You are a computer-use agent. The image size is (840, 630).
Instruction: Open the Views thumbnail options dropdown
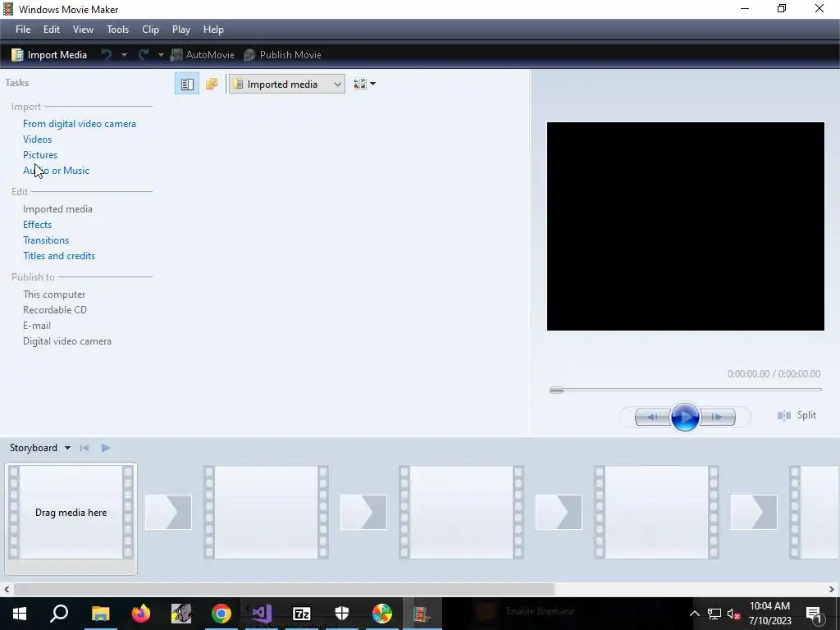pos(364,84)
